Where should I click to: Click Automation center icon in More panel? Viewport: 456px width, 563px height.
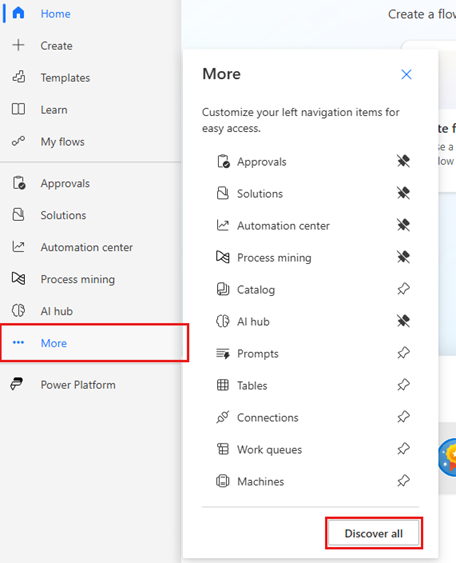click(223, 225)
